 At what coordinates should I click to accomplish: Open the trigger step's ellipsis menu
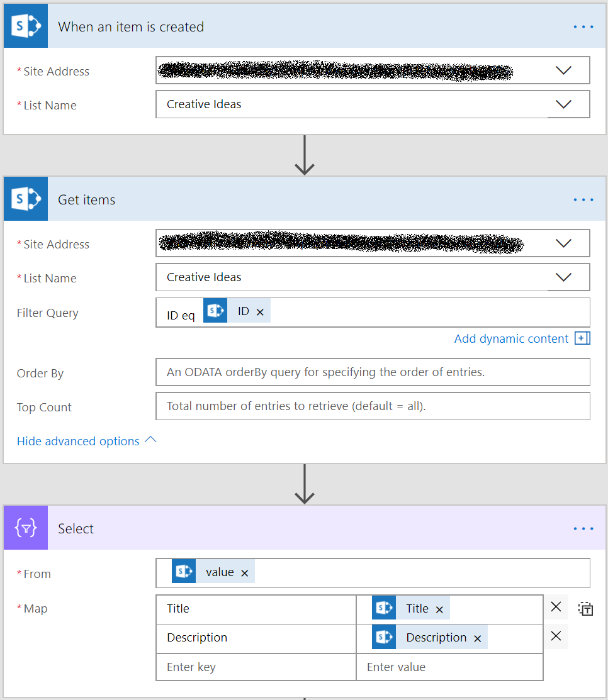coord(583,27)
